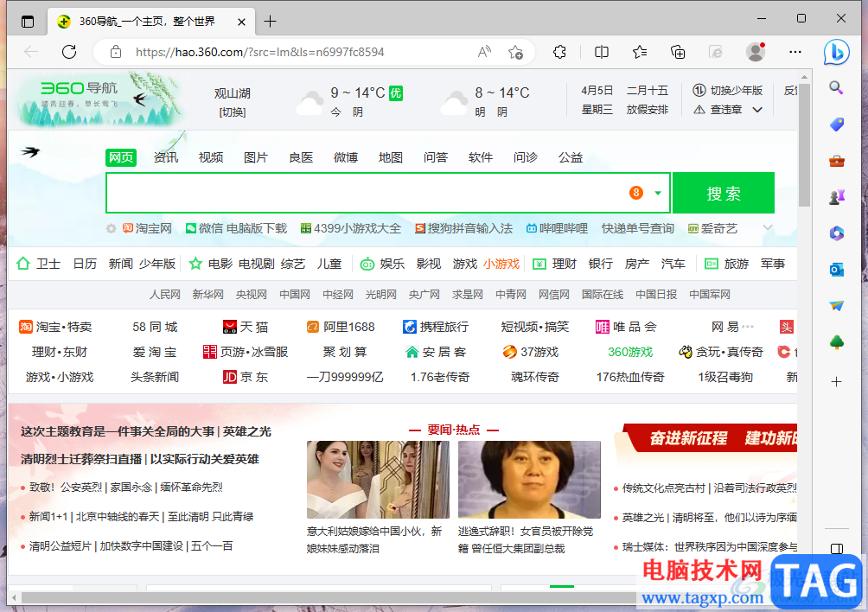
Task: Open the wedding news photo thumbnail
Action: click(x=378, y=480)
